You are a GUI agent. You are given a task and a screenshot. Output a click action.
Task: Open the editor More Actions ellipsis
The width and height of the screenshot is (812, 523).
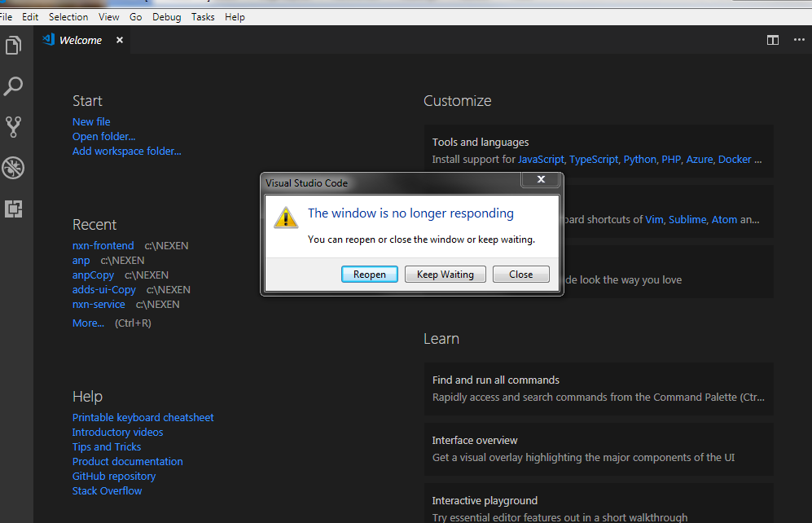pos(799,40)
